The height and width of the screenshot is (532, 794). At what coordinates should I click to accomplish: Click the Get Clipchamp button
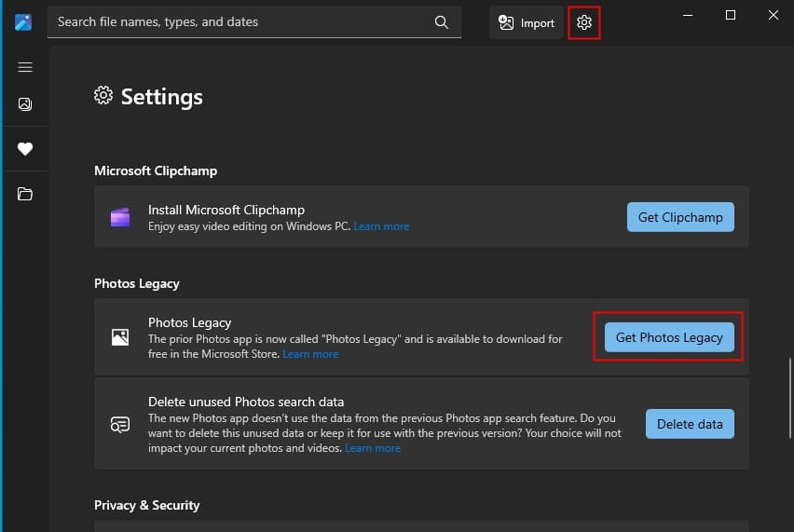[x=680, y=217]
